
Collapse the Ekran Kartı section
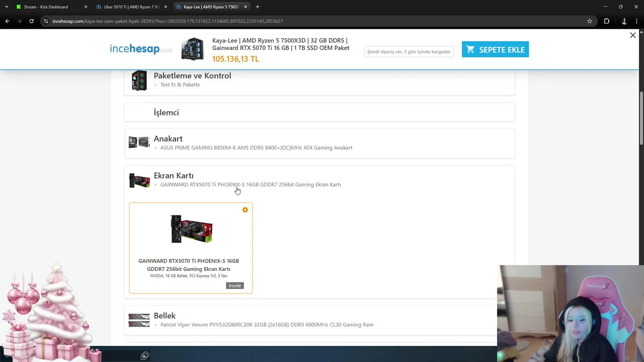pos(319,180)
